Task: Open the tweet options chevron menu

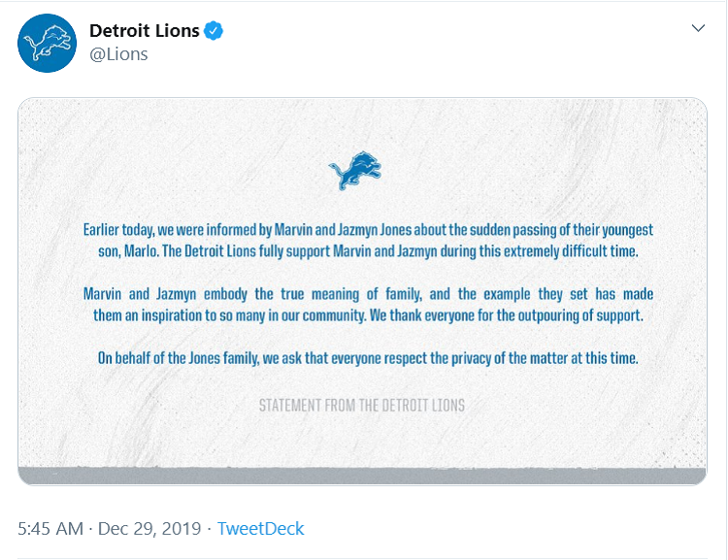Action: point(698,28)
